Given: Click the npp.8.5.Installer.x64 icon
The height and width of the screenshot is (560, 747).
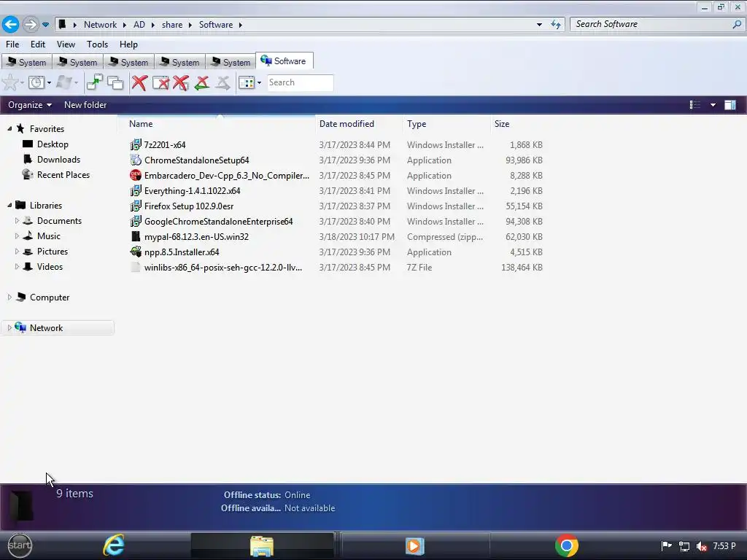Looking at the screenshot, I should tap(136, 252).
